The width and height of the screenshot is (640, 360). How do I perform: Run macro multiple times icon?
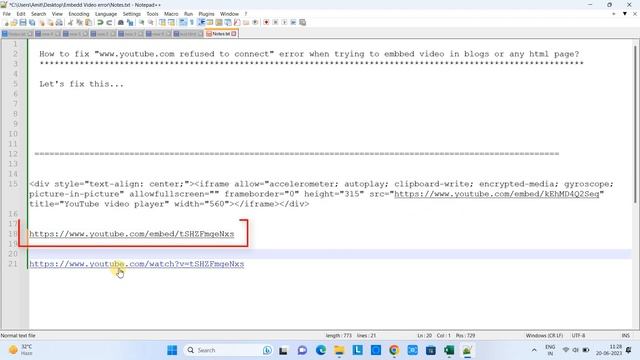click(x=293, y=22)
